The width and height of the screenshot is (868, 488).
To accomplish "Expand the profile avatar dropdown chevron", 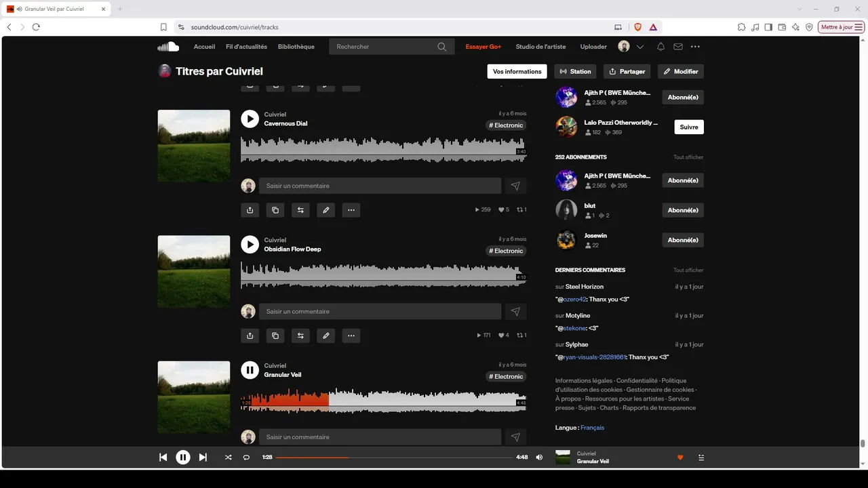I will click(x=640, y=47).
